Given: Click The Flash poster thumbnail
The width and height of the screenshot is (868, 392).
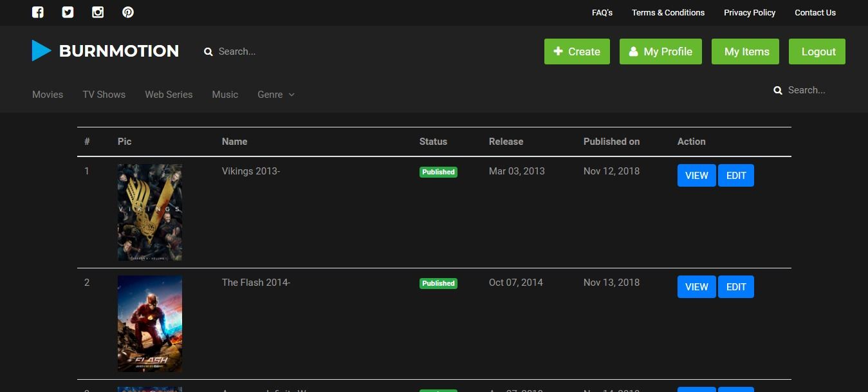Looking at the screenshot, I should coord(150,324).
